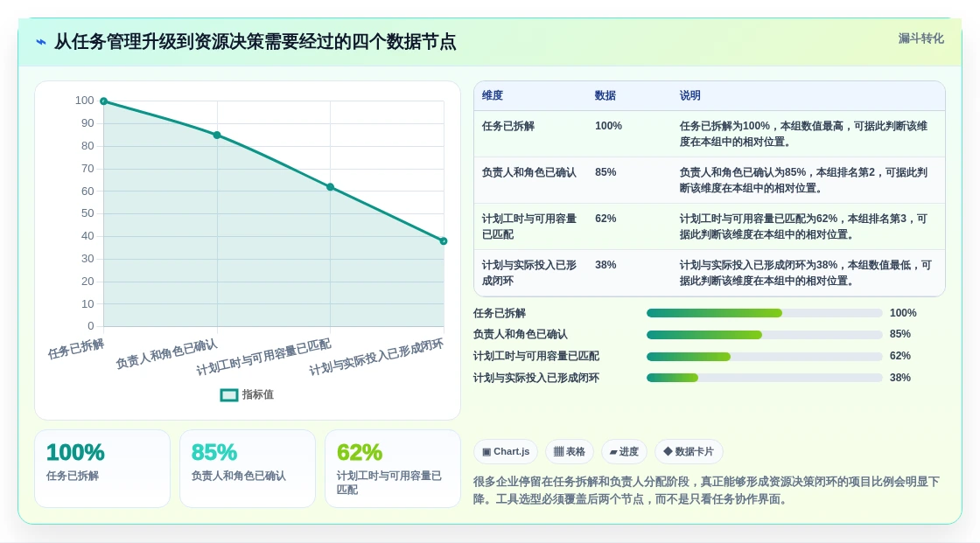Open the 85% 负责人和角色已确认 data card
The height and width of the screenshot is (543, 980).
tap(248, 469)
